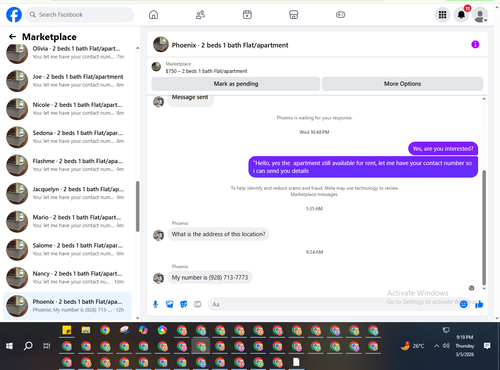Screen dimensions: 500x370
Task: Click the chat vertical scrollbar
Action: 484,227
